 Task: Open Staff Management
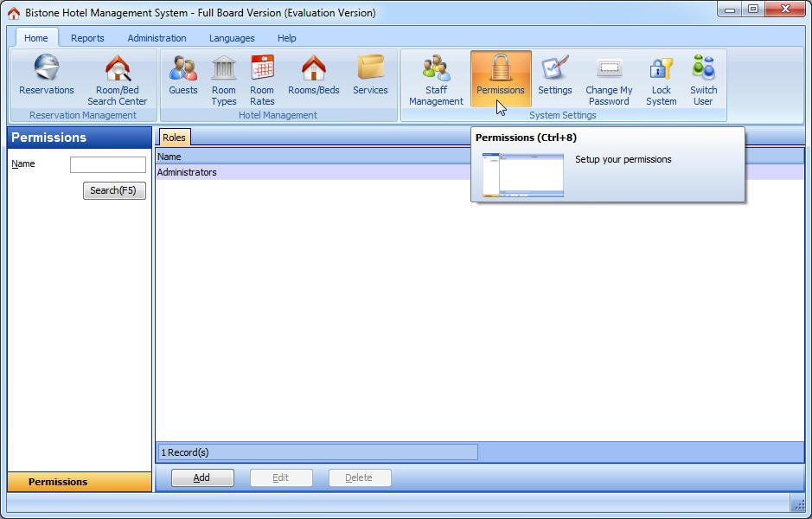[x=436, y=76]
